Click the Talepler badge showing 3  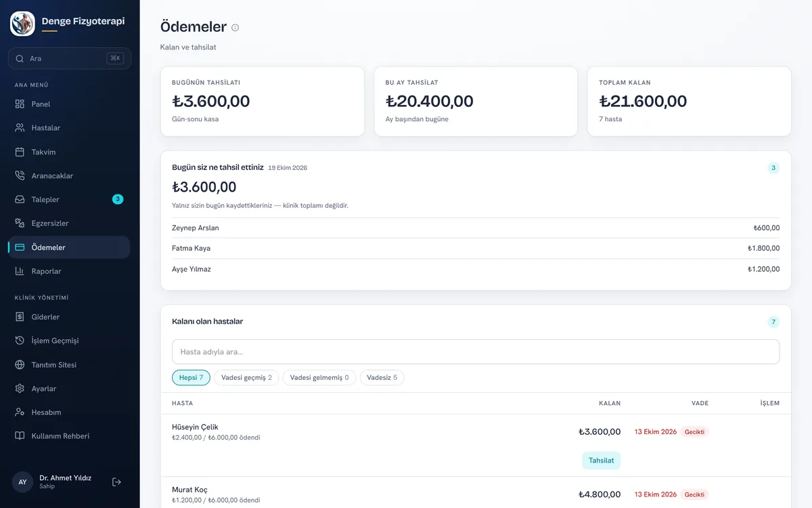point(118,199)
